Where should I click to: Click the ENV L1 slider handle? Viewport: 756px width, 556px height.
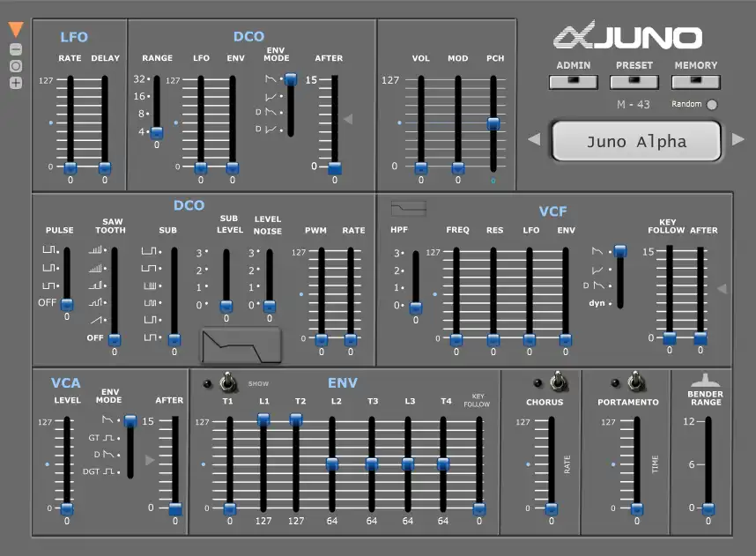pyautogui.click(x=263, y=420)
